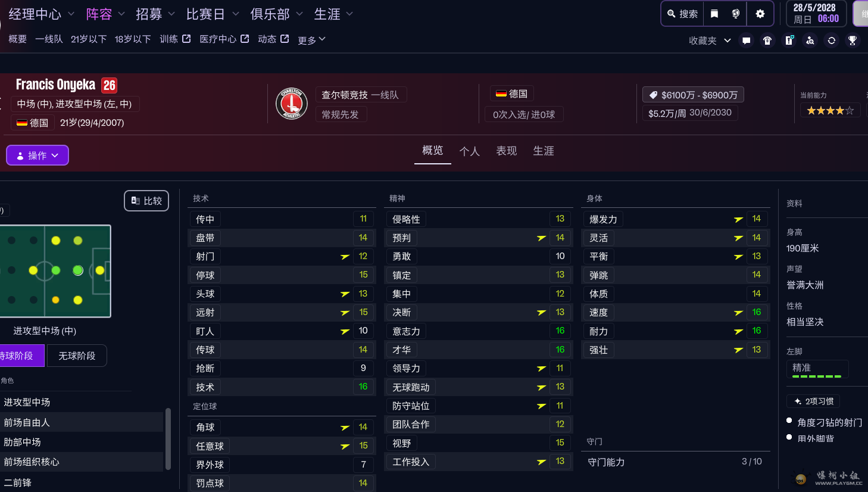Click the Charlton Athletic club badge
Image resolution: width=868 pixels, height=492 pixels.
(291, 104)
